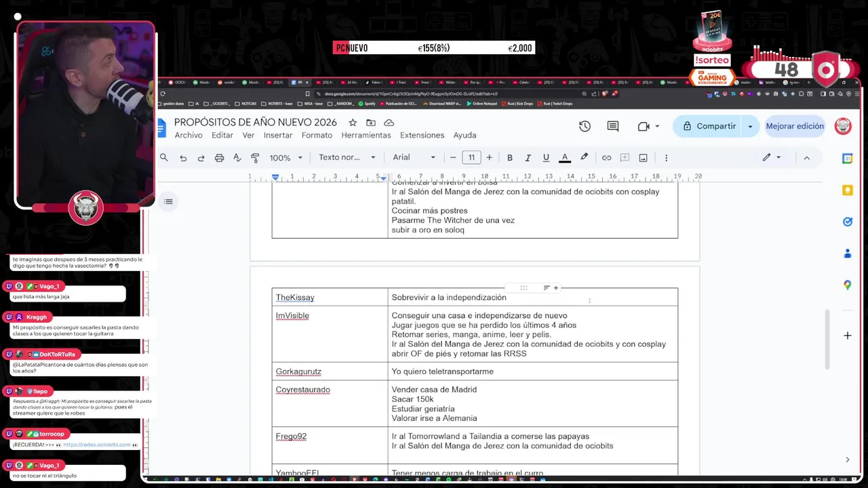Open the highlight color picker
Image resolution: width=868 pixels, height=488 pixels.
click(584, 157)
